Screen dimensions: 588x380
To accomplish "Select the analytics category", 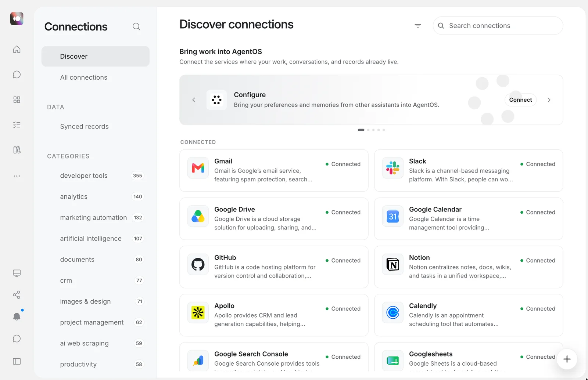I will click(x=96, y=197).
